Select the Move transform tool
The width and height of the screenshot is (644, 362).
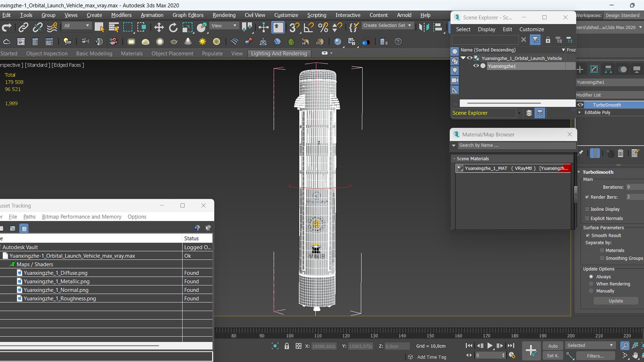[159, 27]
